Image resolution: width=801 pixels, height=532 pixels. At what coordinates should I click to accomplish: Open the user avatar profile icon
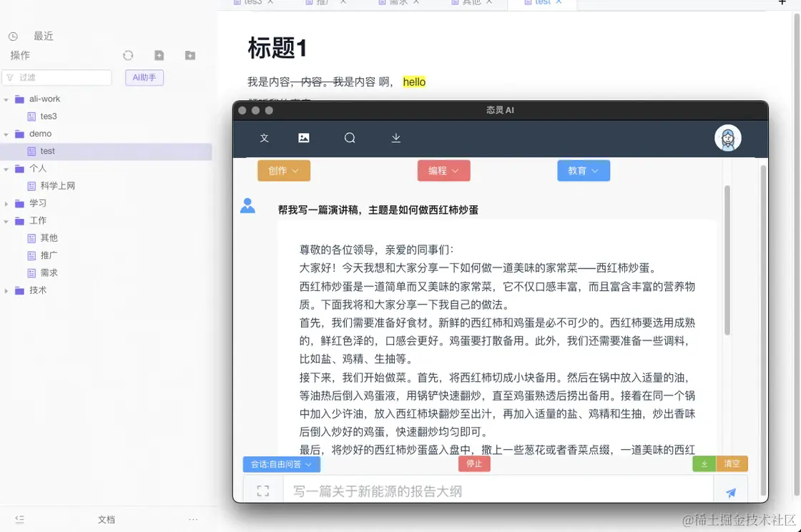click(727, 137)
